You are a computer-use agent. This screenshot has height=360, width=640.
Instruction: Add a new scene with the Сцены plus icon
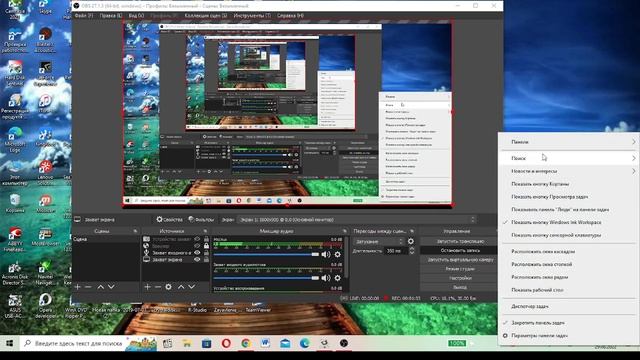pyautogui.click(x=78, y=287)
